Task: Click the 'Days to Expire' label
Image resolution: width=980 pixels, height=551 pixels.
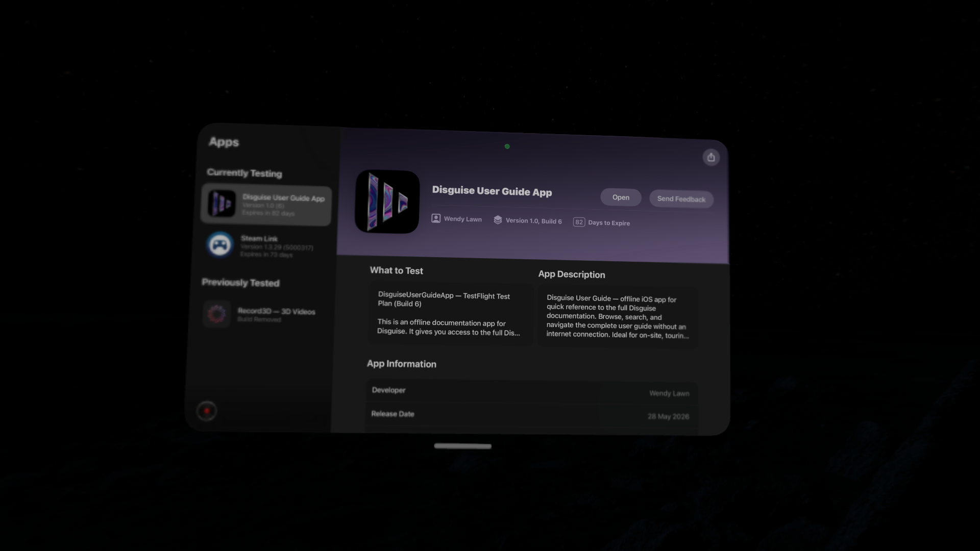Action: point(609,223)
